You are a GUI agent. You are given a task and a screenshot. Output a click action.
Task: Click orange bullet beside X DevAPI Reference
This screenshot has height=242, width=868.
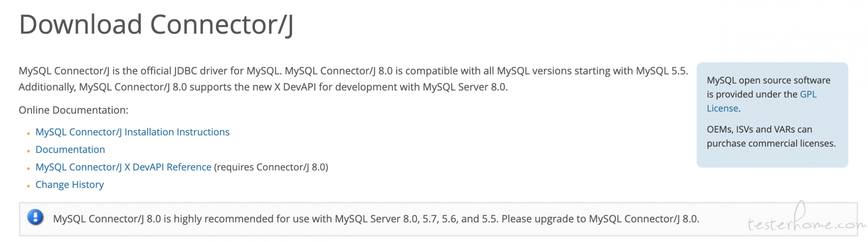(28, 169)
